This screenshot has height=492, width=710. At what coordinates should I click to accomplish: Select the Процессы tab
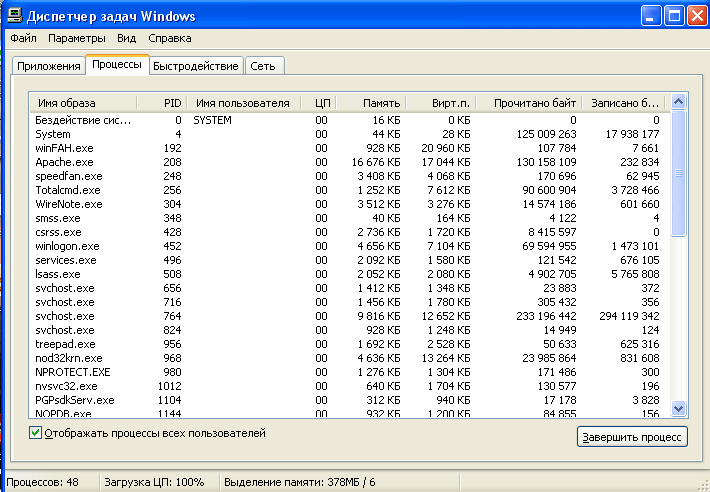coord(117,65)
